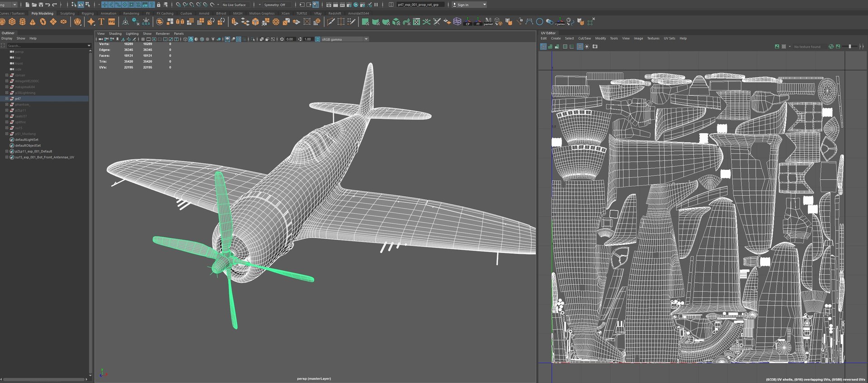868x383 pixels.
Task: Click the Polygon Type text tool icon
Action: 101,22
